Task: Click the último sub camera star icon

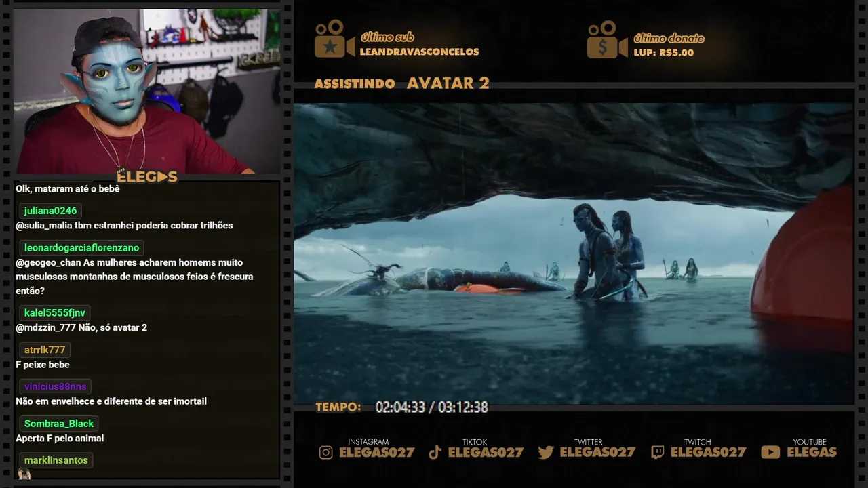Action: click(x=334, y=39)
